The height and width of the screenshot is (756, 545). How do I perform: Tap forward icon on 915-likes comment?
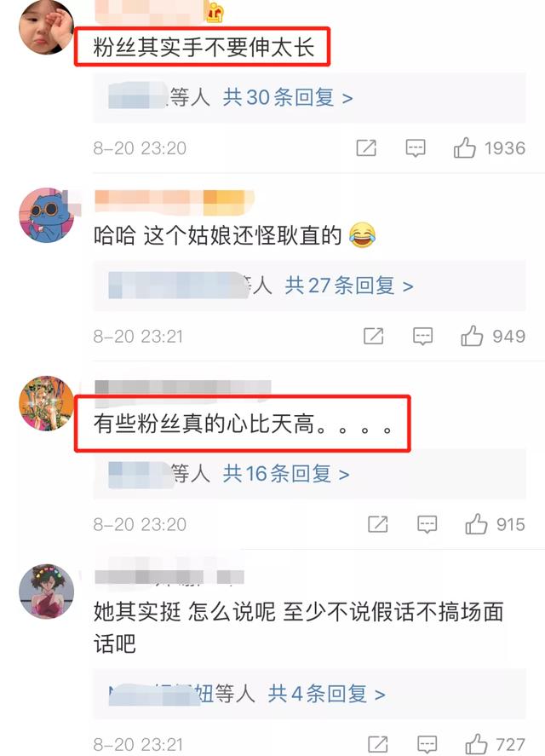378,524
